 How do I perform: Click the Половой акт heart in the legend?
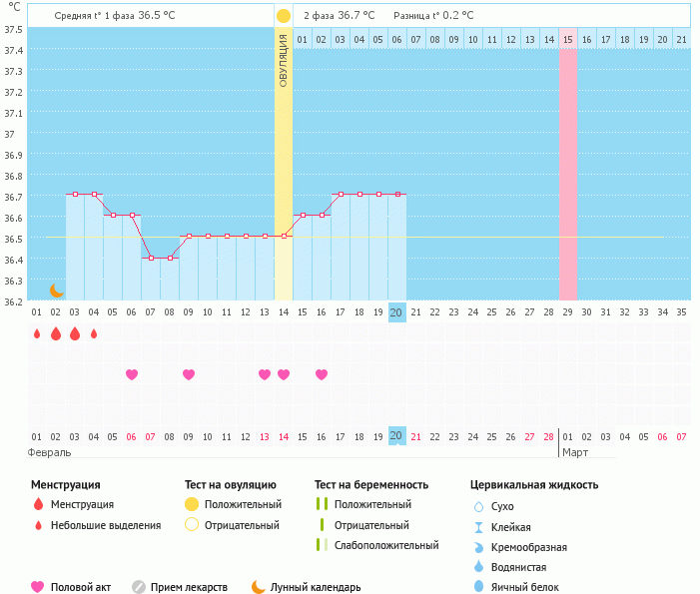tap(38, 587)
